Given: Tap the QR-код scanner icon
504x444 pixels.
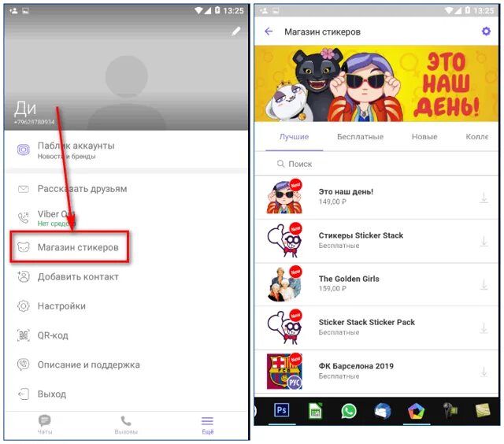Looking at the screenshot, I should tap(23, 335).
